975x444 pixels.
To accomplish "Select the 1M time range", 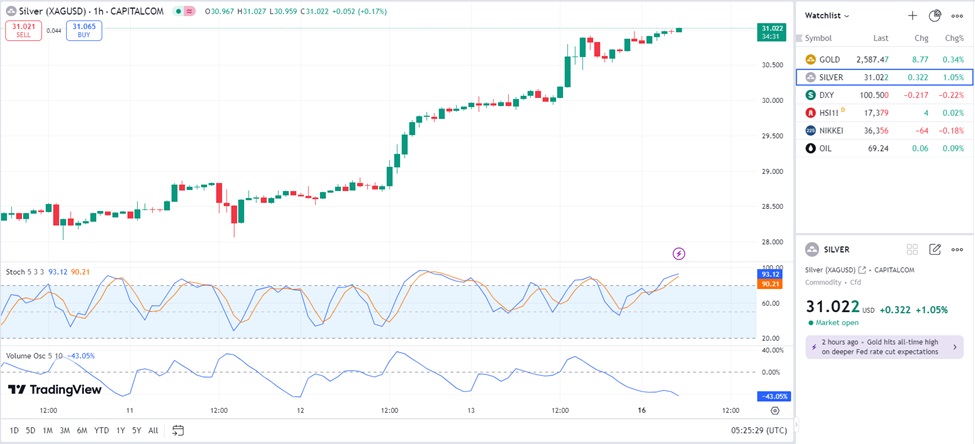I will click(47, 430).
